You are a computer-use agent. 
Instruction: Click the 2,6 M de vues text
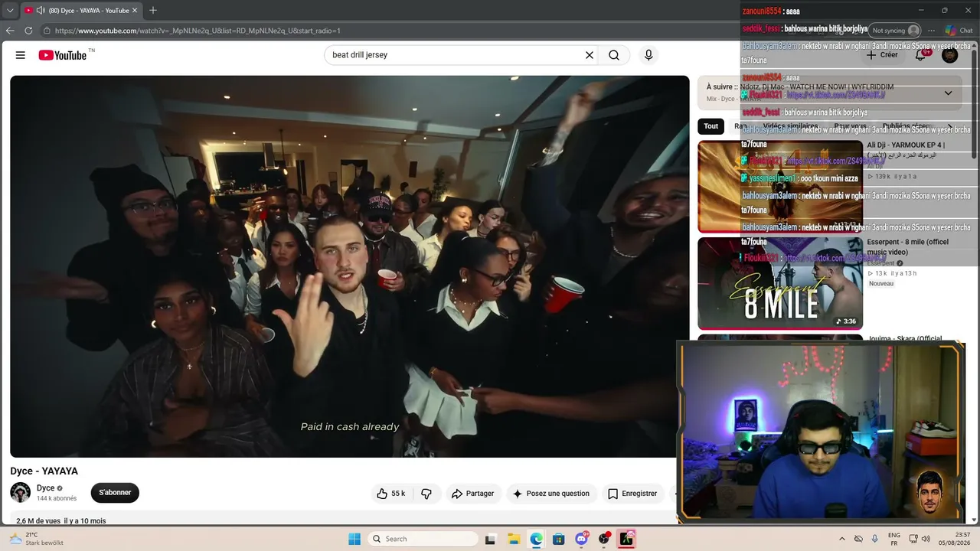38,521
